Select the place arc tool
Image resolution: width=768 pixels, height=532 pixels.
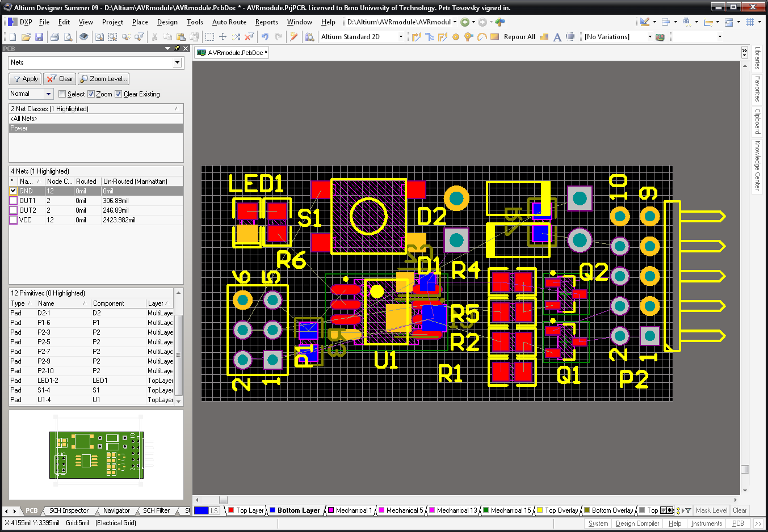(x=482, y=37)
